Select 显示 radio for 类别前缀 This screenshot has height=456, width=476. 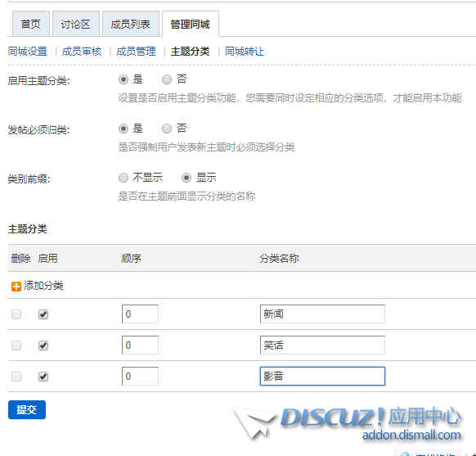186,178
